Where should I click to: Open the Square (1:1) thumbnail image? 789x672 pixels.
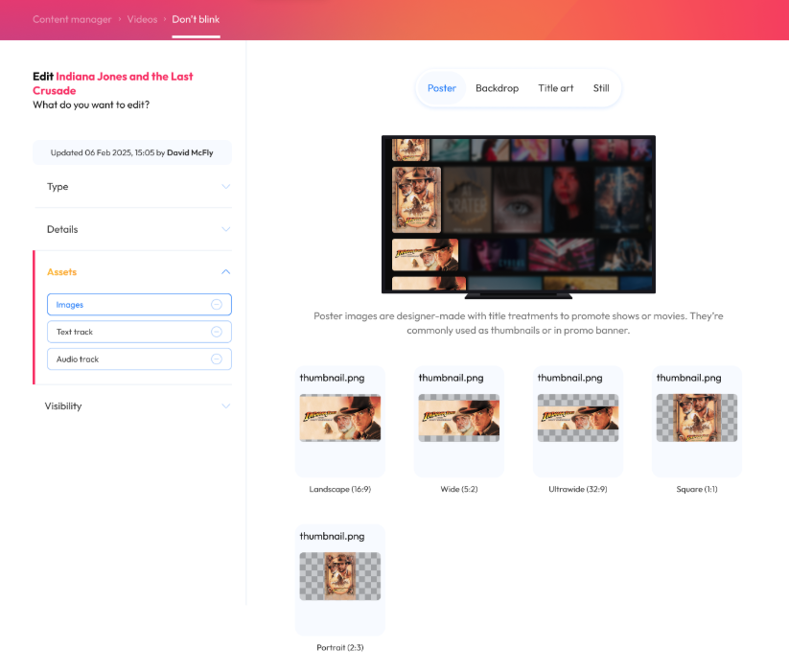pos(696,418)
